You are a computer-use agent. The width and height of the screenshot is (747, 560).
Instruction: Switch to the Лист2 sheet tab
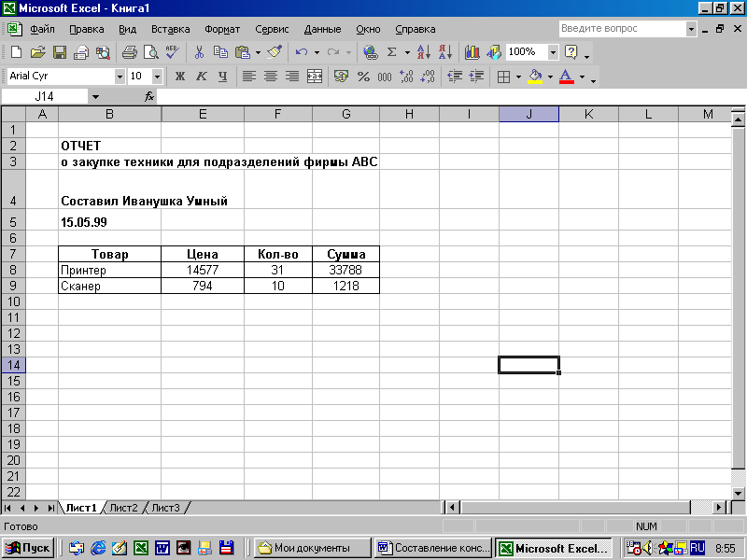point(123,508)
